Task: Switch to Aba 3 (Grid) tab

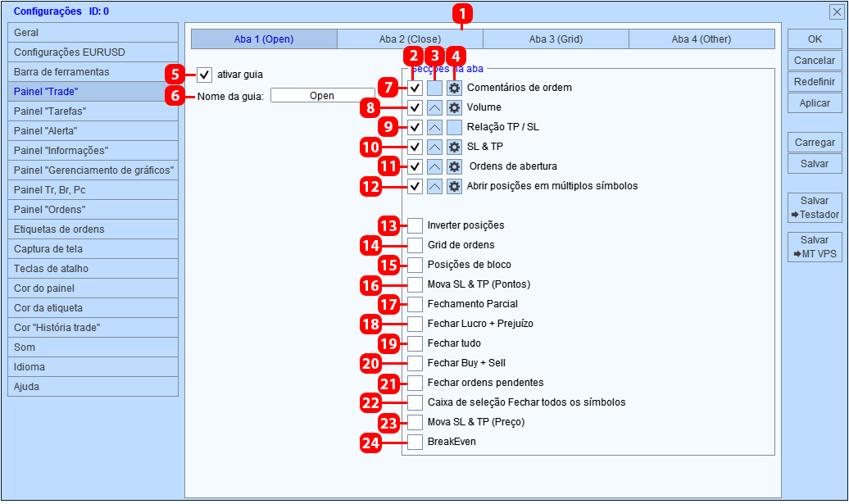Action: [556, 39]
